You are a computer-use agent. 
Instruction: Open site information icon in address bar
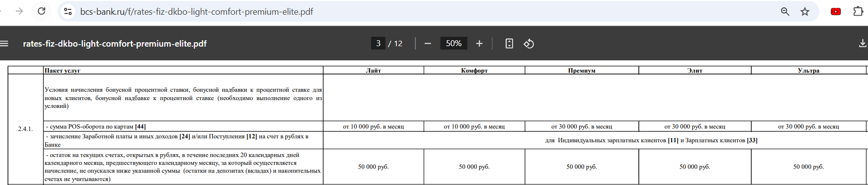pyautogui.click(x=68, y=11)
